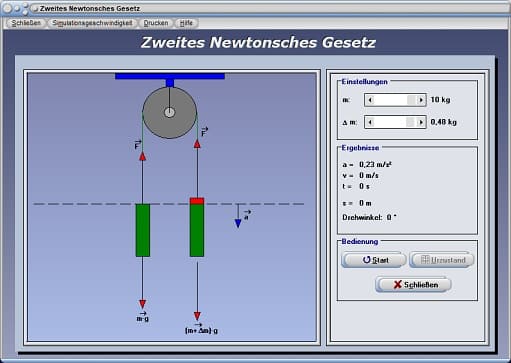Click the blue acceleration arrow
Screen dimensions: 511x363
pos(238,216)
